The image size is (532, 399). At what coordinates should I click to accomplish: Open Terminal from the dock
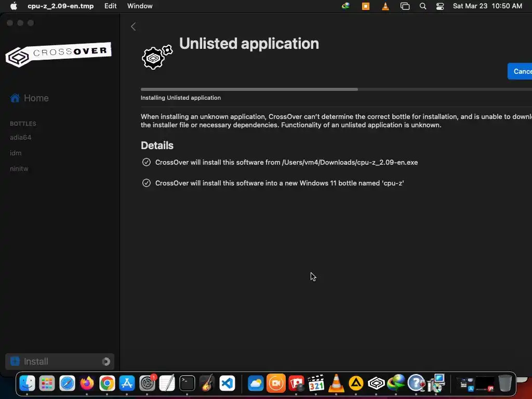(x=187, y=384)
